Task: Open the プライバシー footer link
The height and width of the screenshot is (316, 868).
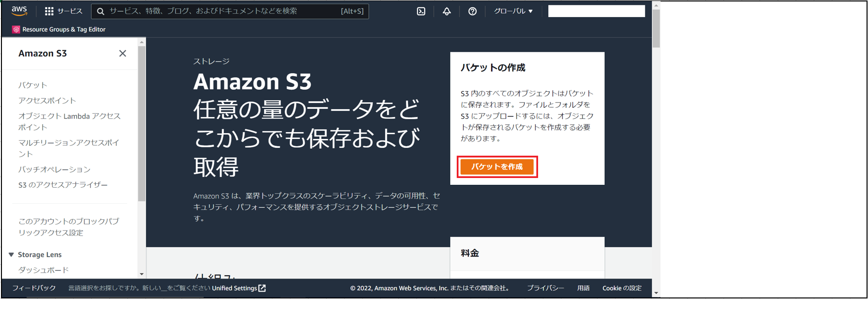Action: tap(545, 288)
